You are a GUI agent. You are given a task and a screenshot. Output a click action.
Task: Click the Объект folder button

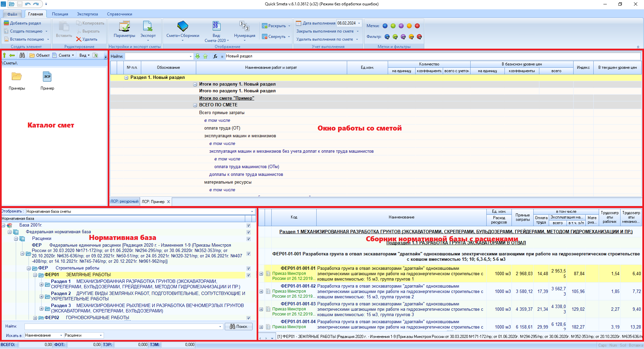click(x=40, y=55)
